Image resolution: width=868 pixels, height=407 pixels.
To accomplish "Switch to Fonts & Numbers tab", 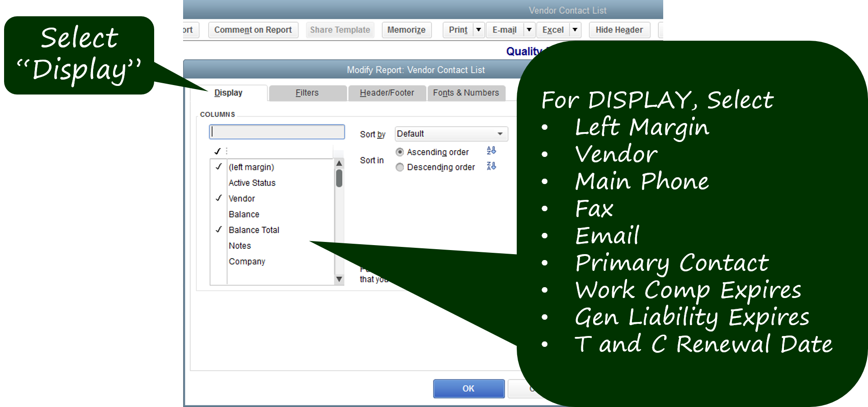I will 466,93.
